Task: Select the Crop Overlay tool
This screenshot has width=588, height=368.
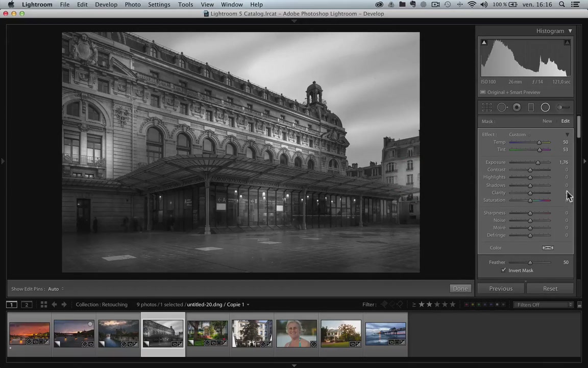Action: click(x=487, y=107)
